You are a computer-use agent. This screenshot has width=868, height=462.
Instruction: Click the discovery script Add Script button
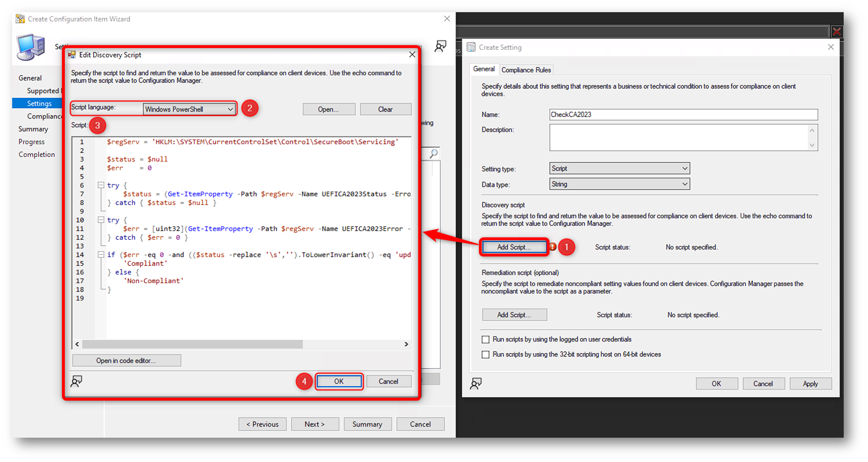coord(514,247)
